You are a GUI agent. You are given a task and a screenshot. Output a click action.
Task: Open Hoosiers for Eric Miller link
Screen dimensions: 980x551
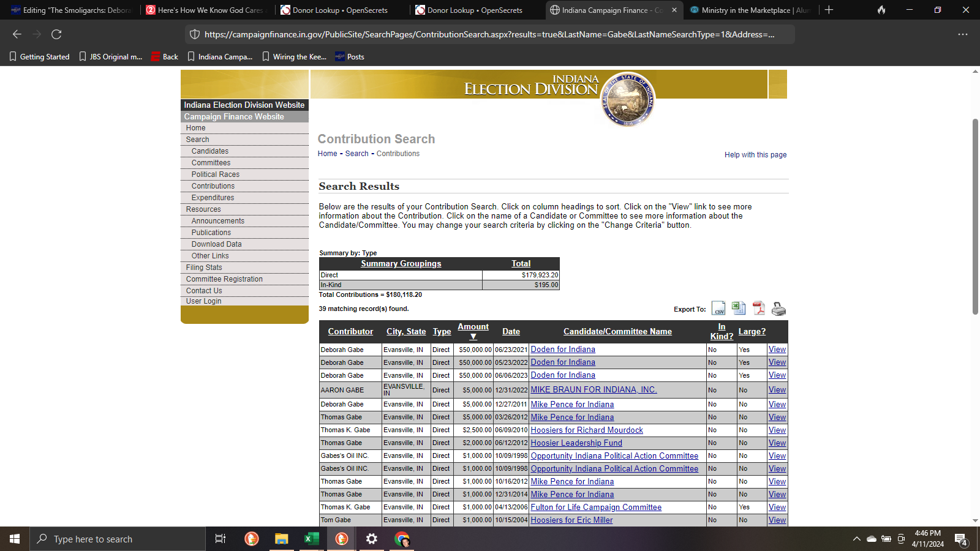571,520
